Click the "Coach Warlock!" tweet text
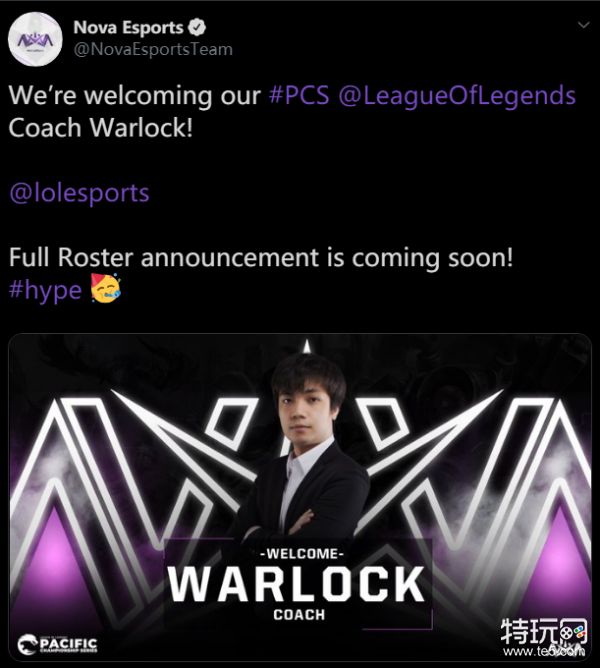 (101, 128)
